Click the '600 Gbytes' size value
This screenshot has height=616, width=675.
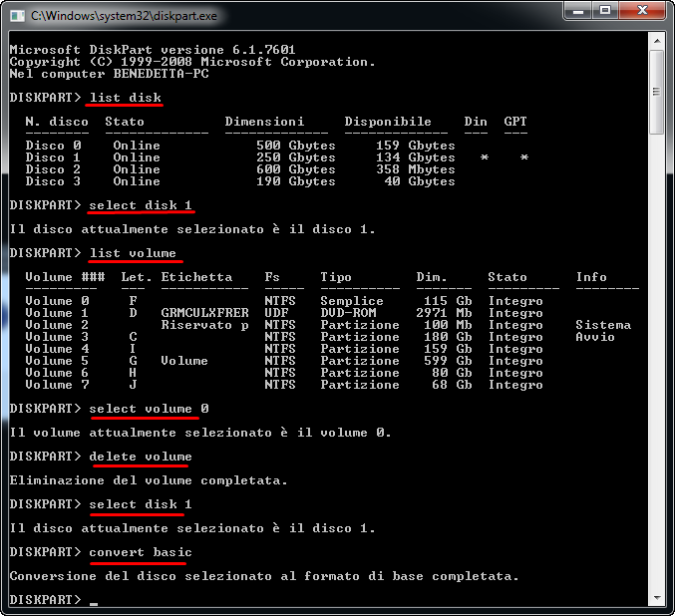coord(296,169)
